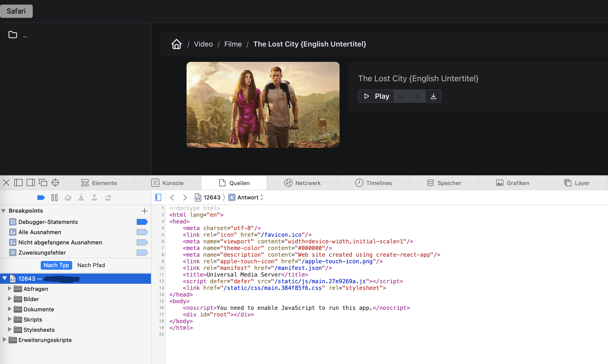Click the download icon next to Play
The height and width of the screenshot is (364, 608).
pos(433,96)
